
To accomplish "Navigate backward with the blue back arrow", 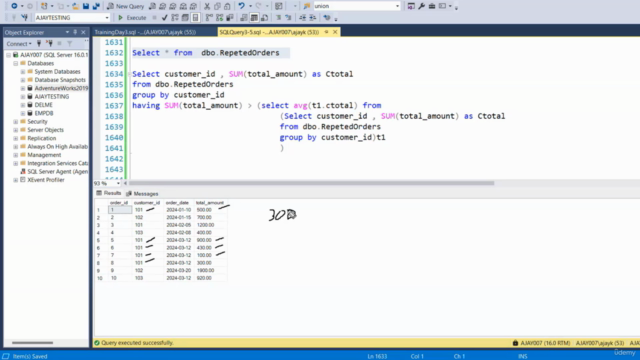I will coord(14,6).
